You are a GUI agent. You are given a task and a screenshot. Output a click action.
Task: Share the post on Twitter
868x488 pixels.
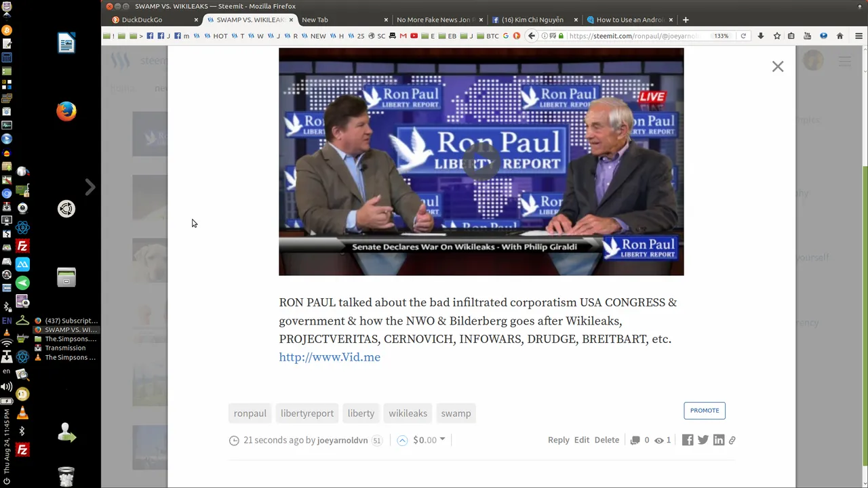703,441
